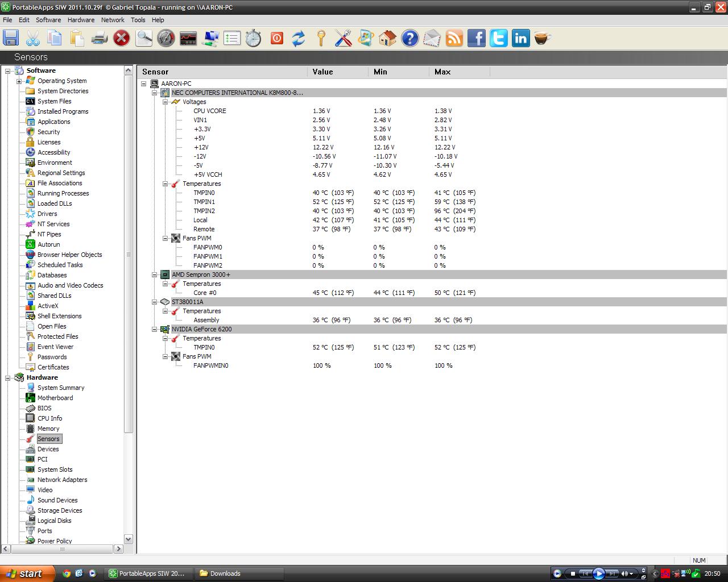Image resolution: width=728 pixels, height=582 pixels.
Task: Click right arrow of tree horizontal scrollbar
Action: click(x=118, y=549)
